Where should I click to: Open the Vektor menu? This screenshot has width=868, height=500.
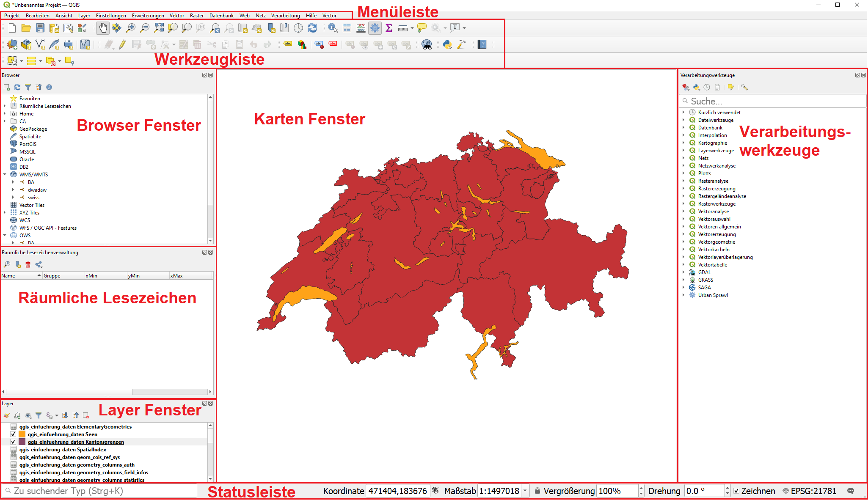176,16
